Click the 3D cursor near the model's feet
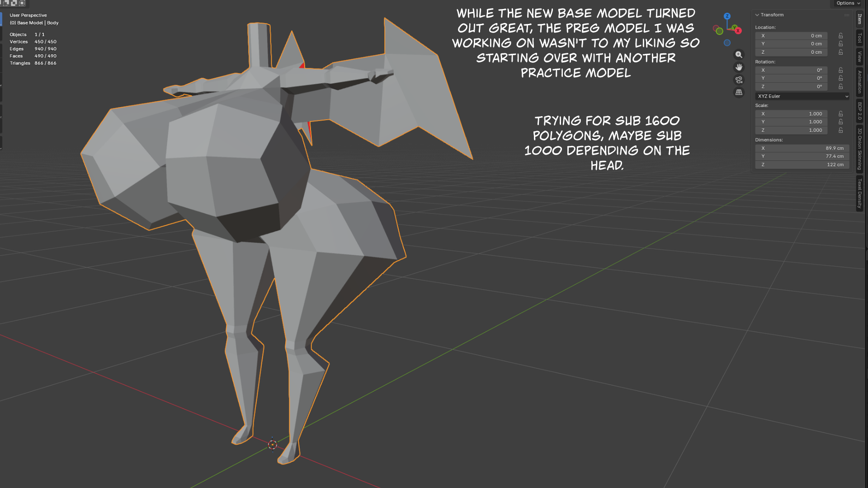Viewport: 868px width, 488px height. pyautogui.click(x=272, y=445)
